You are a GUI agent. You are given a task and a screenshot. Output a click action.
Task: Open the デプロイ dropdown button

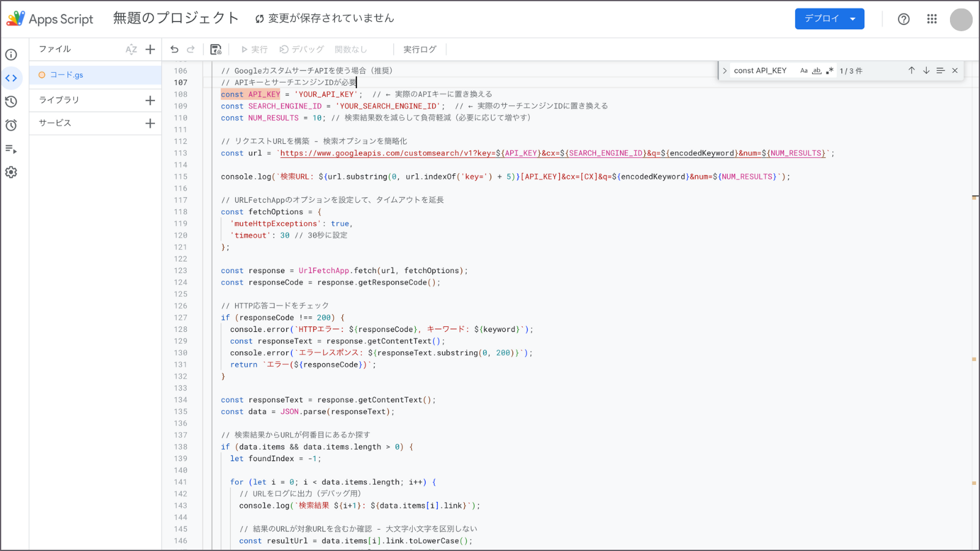click(829, 19)
